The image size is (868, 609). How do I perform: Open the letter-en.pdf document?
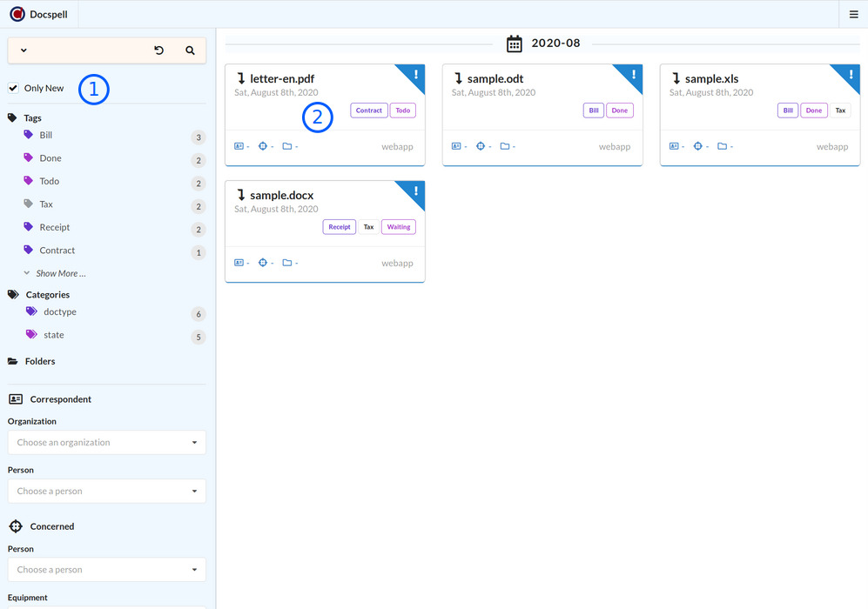[x=282, y=79]
